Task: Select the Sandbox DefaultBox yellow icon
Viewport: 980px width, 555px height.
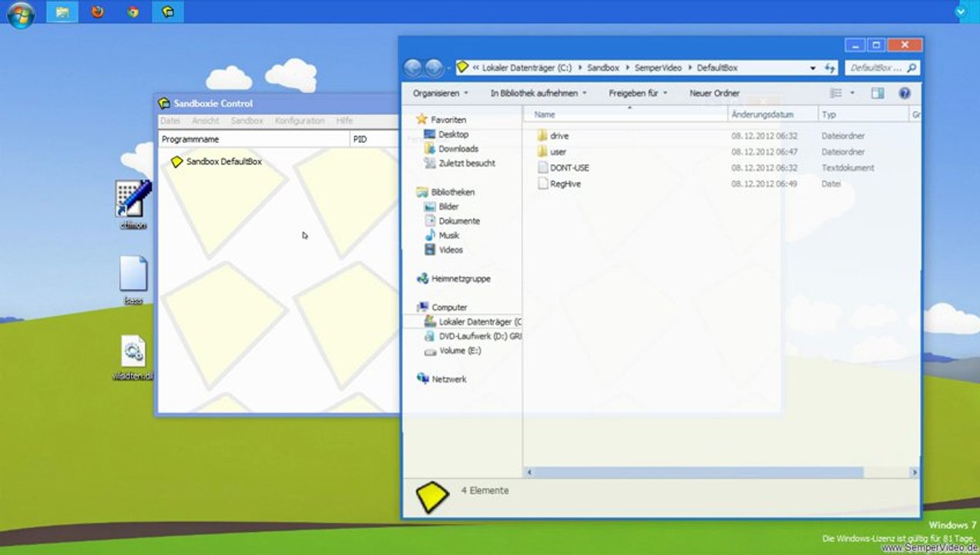Action: [x=176, y=162]
